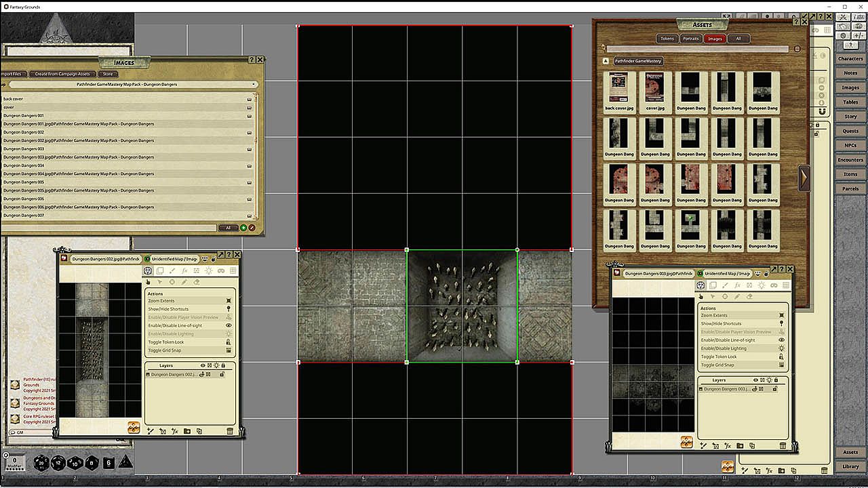Unlock the Dungeon Dangers 002.jpg layer
The width and height of the screenshot is (868, 488).
(x=222, y=374)
